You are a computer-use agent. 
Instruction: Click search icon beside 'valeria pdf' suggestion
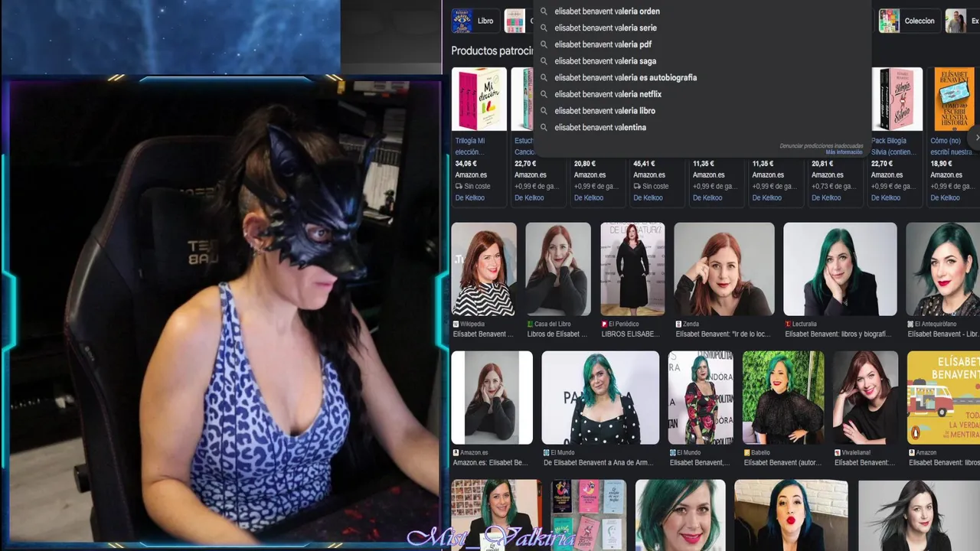click(544, 44)
